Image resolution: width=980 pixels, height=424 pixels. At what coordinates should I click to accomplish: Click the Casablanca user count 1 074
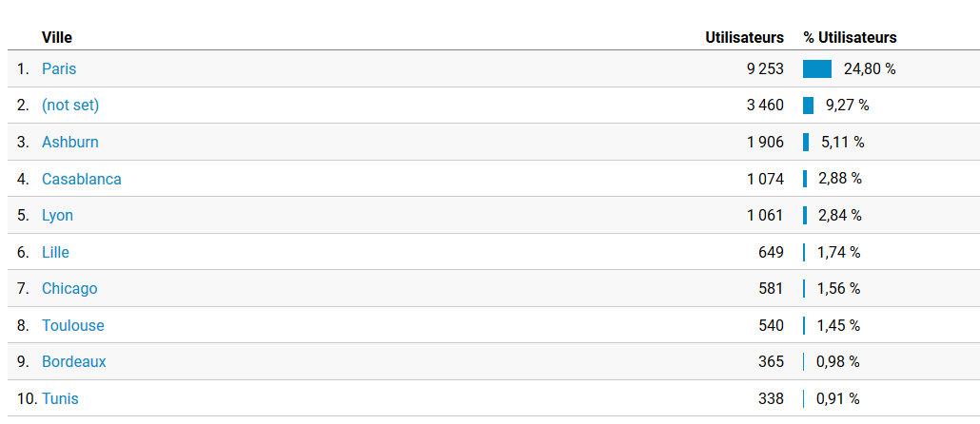[765, 179]
